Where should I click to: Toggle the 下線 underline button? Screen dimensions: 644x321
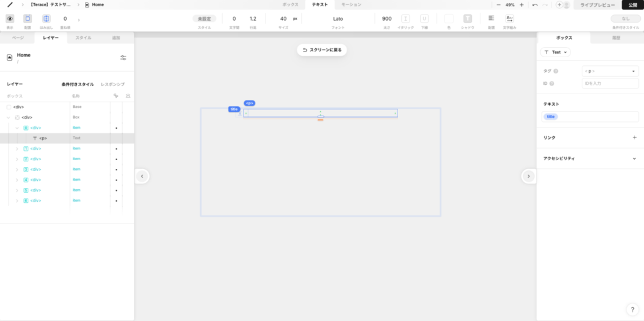(x=425, y=19)
